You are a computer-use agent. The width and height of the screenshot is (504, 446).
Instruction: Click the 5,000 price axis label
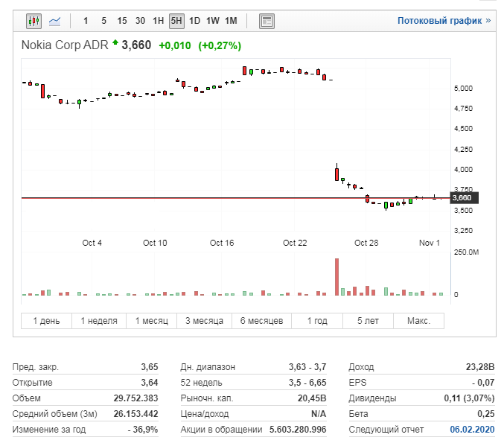tap(463, 89)
